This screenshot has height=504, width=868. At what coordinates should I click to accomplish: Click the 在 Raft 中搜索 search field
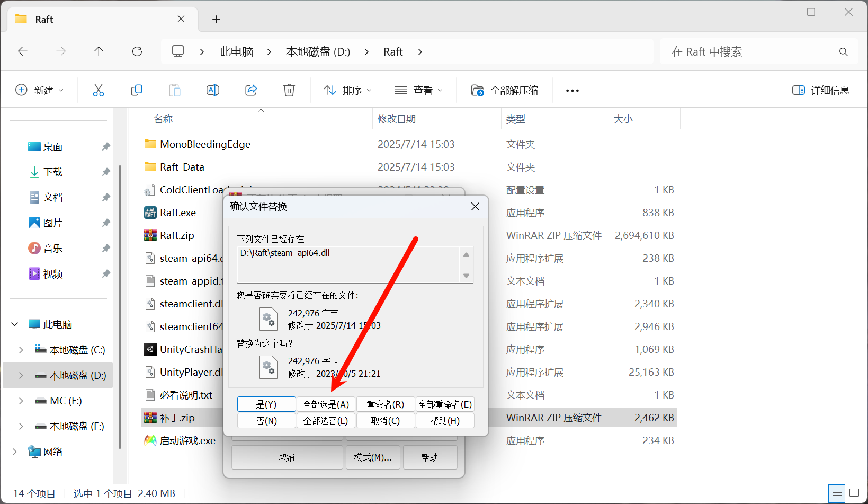point(752,52)
